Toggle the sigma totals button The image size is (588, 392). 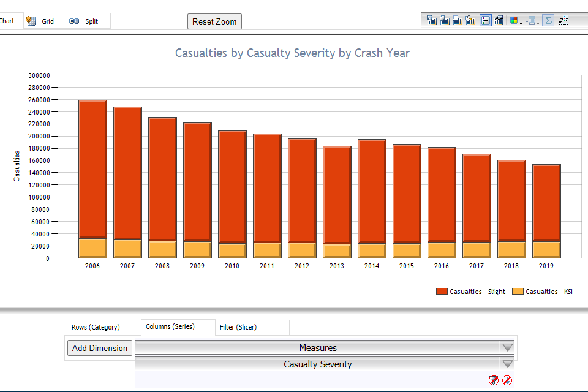(x=548, y=20)
